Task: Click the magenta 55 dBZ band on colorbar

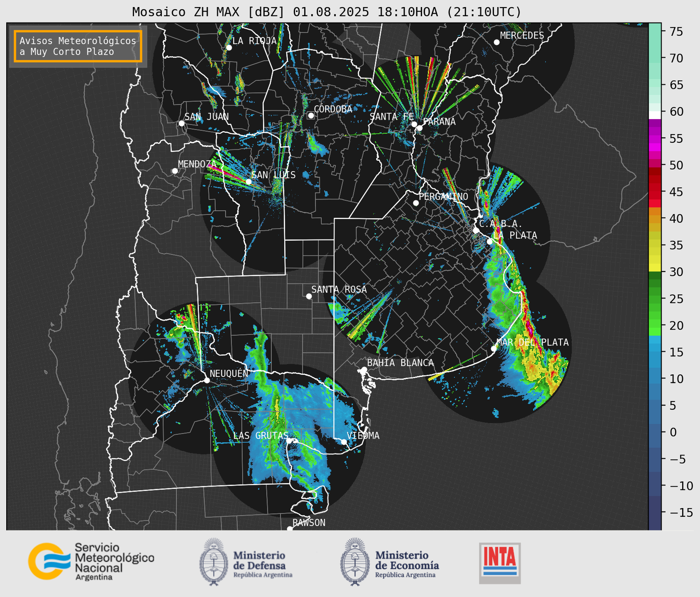Action: click(x=655, y=138)
